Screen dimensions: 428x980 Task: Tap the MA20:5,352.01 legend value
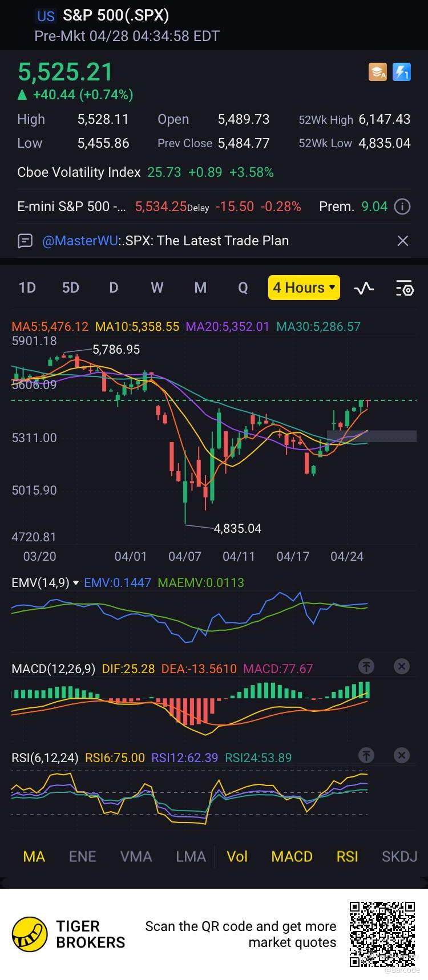point(228,327)
